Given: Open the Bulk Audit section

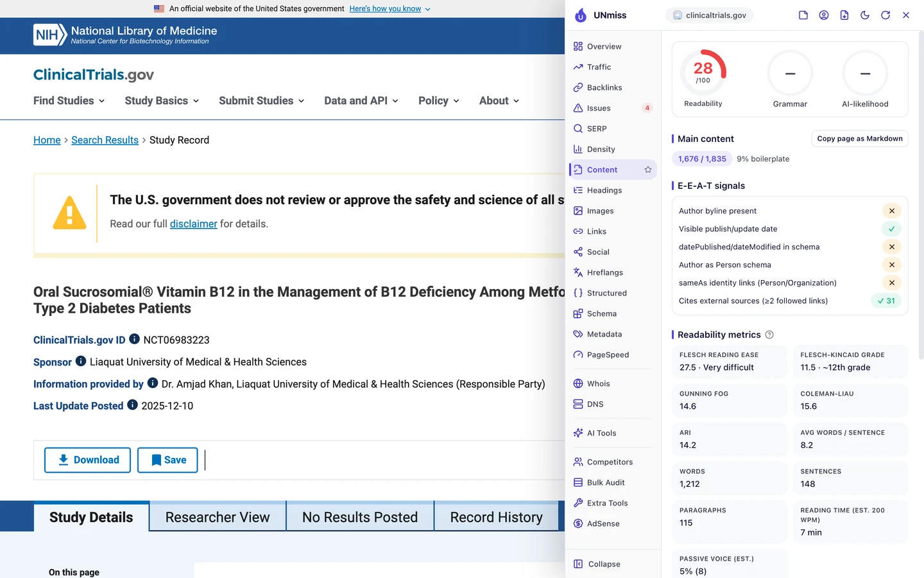Looking at the screenshot, I should (613, 482).
